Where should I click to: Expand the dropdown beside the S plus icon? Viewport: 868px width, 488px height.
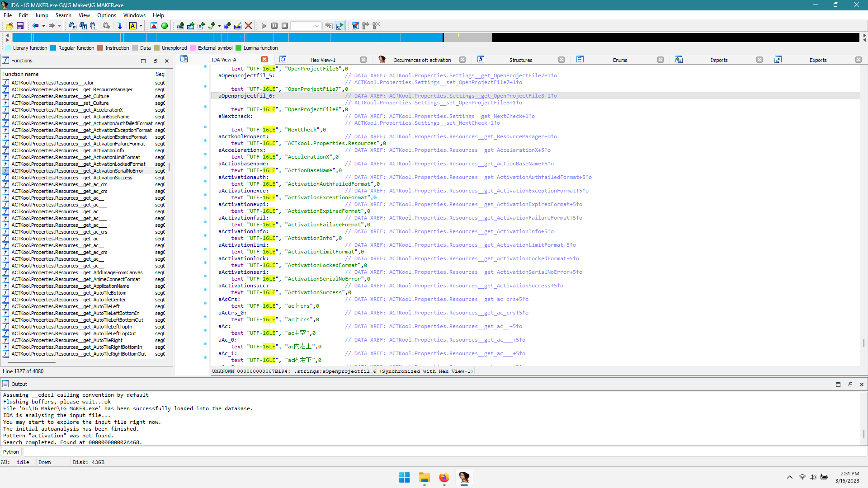click(219, 26)
